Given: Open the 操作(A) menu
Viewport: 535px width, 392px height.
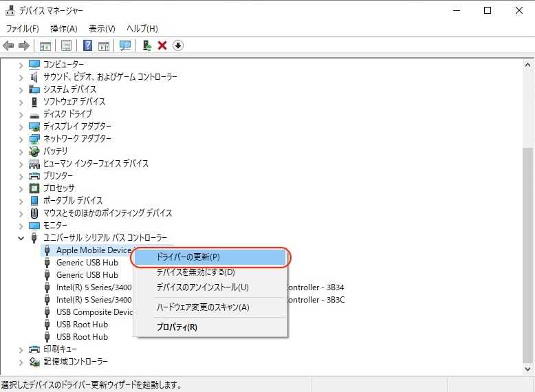Looking at the screenshot, I should [x=63, y=28].
